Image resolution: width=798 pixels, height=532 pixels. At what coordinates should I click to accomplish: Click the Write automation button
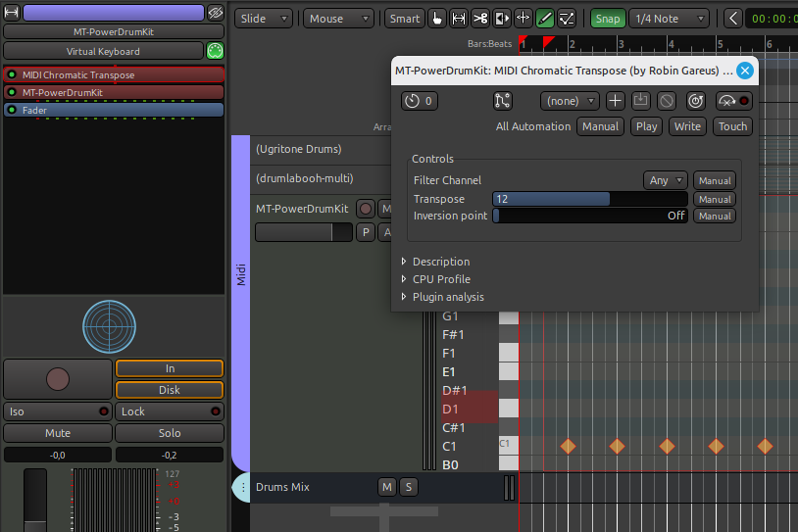[x=687, y=126]
